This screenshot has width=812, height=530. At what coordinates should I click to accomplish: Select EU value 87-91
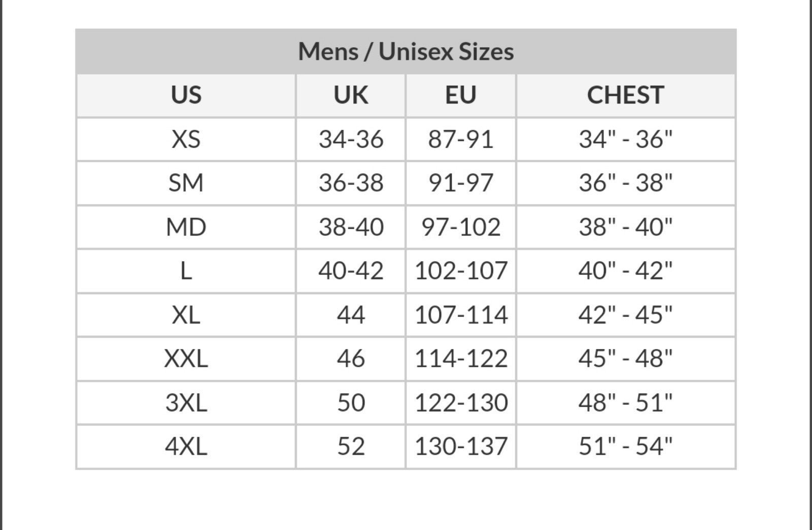click(x=461, y=139)
